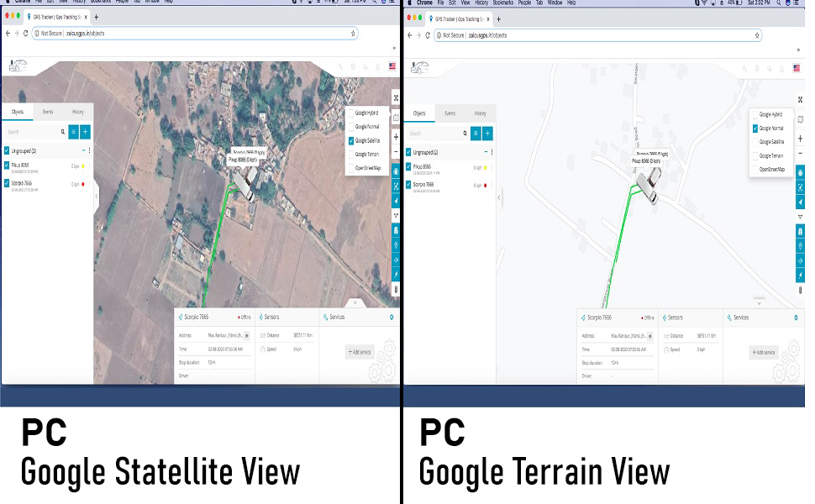815x504 pixels.
Task: Click yellow status dot for Pikup 8066 in Satellite View
Action: [83, 166]
